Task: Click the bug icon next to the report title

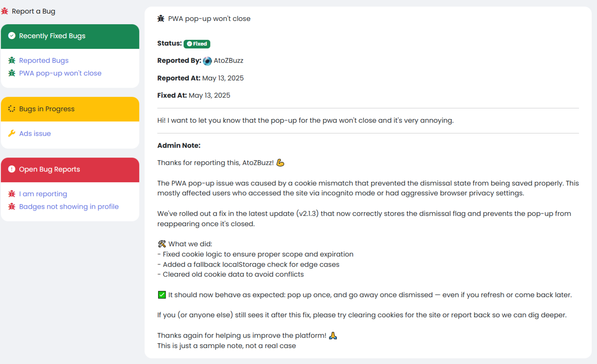Action: tap(161, 18)
